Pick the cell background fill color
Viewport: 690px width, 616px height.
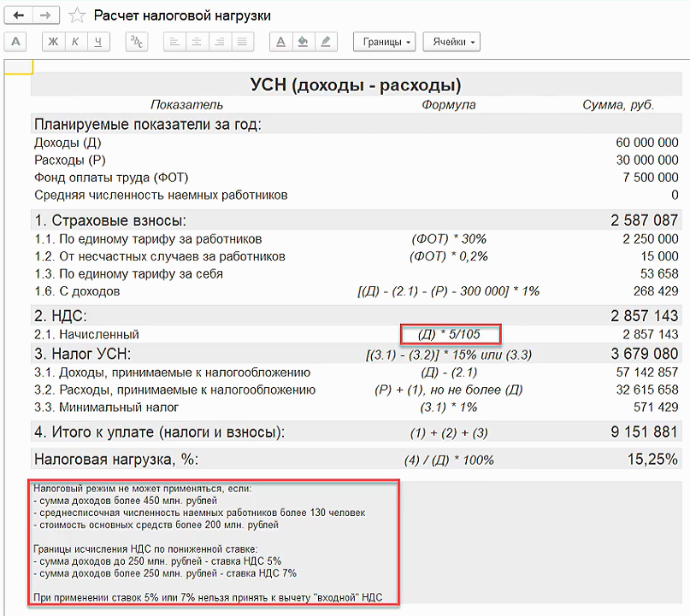click(x=303, y=41)
